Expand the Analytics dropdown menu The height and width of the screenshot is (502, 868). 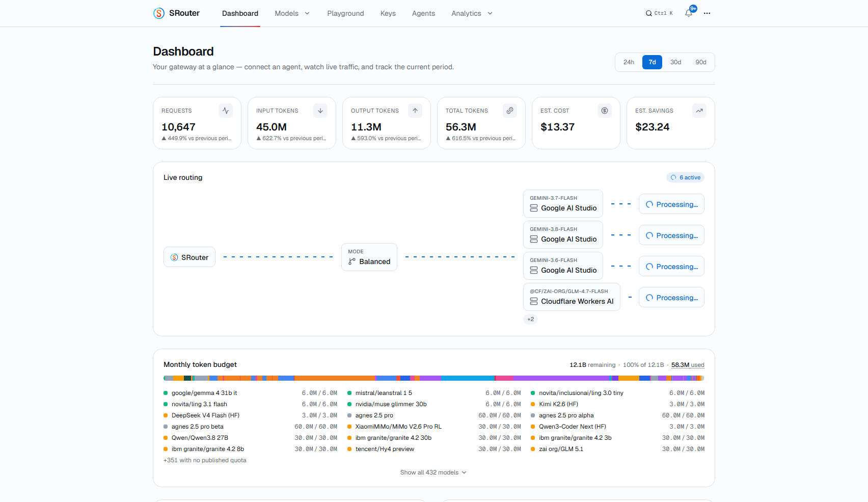pos(472,13)
